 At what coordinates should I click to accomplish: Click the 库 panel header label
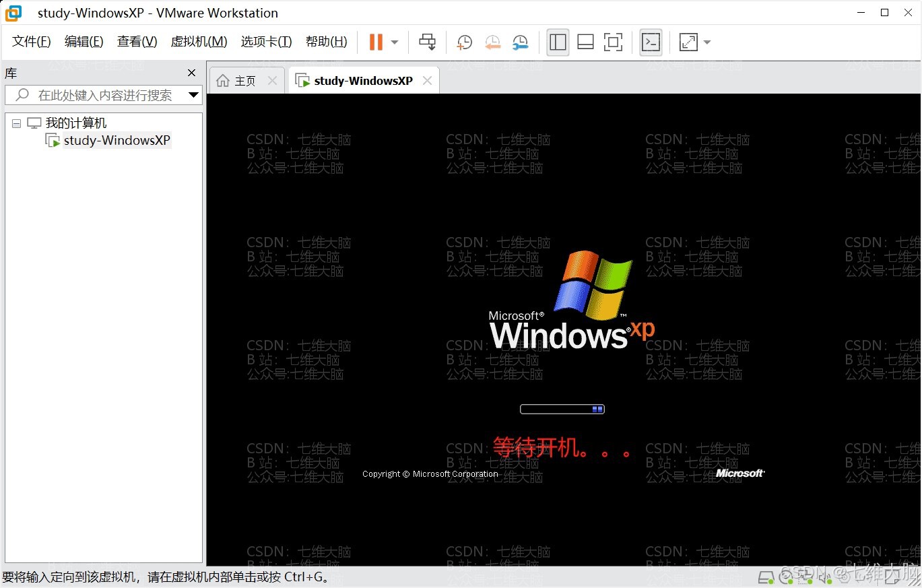tap(11, 73)
